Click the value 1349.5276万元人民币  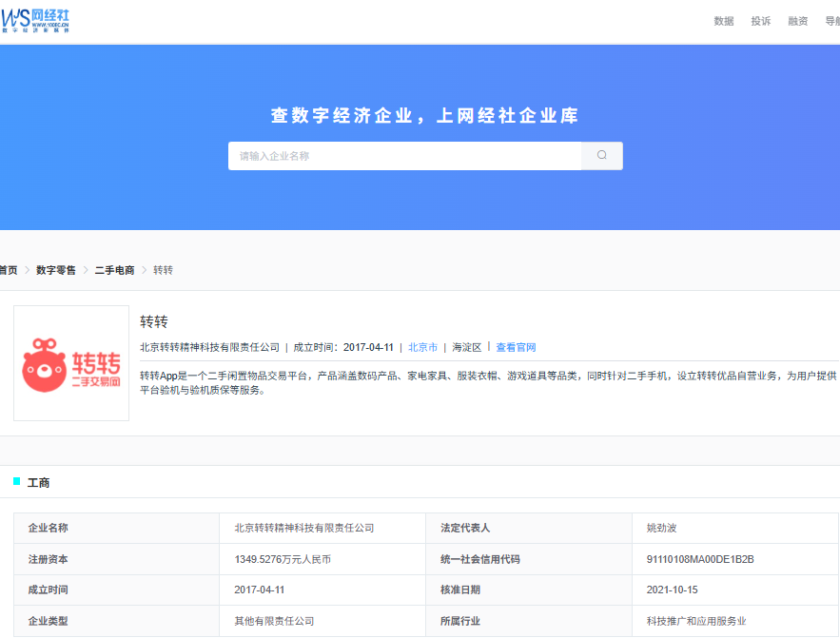(x=283, y=559)
